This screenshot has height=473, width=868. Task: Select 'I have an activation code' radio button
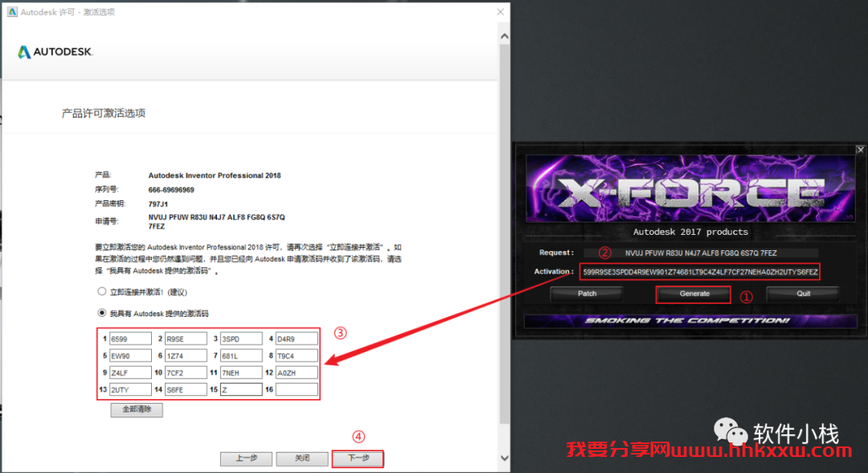click(102, 313)
